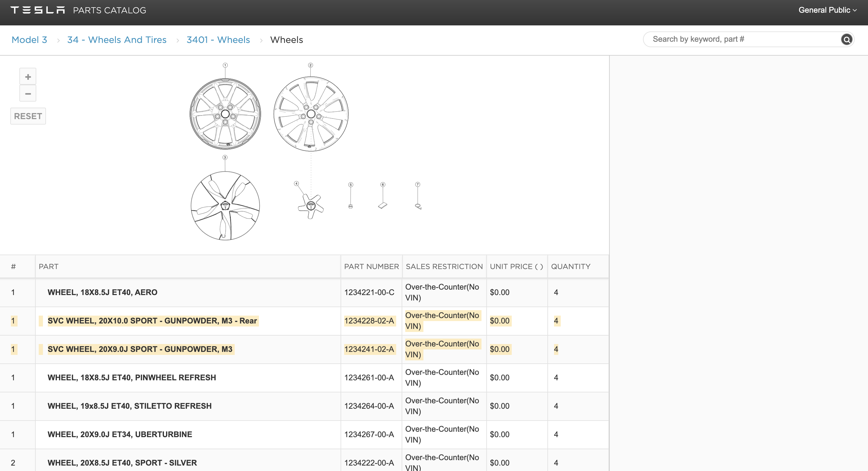
Task: Click Wheels current breadcrumb text
Action: coord(286,40)
